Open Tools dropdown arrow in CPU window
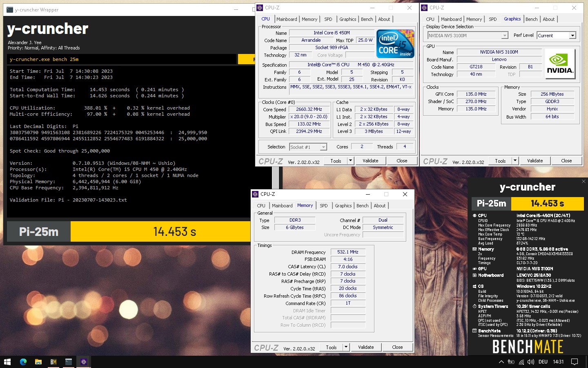The height and width of the screenshot is (368, 588). (x=350, y=161)
